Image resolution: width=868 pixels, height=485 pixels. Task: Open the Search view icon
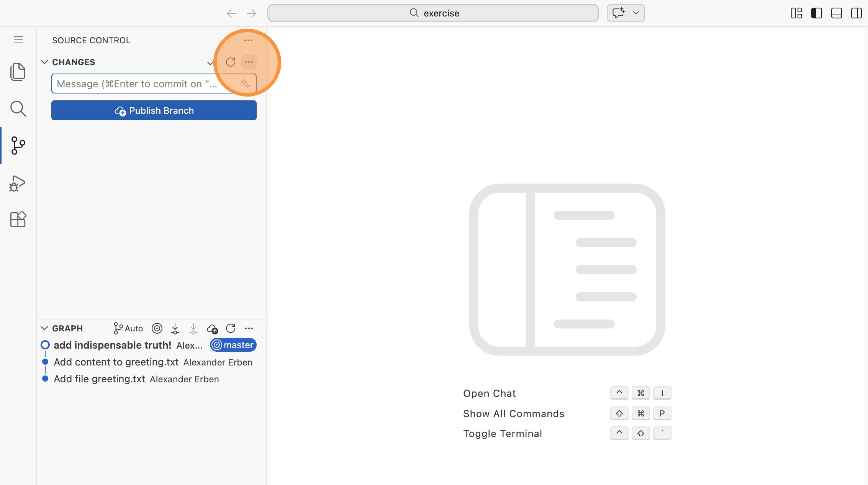pyautogui.click(x=18, y=109)
